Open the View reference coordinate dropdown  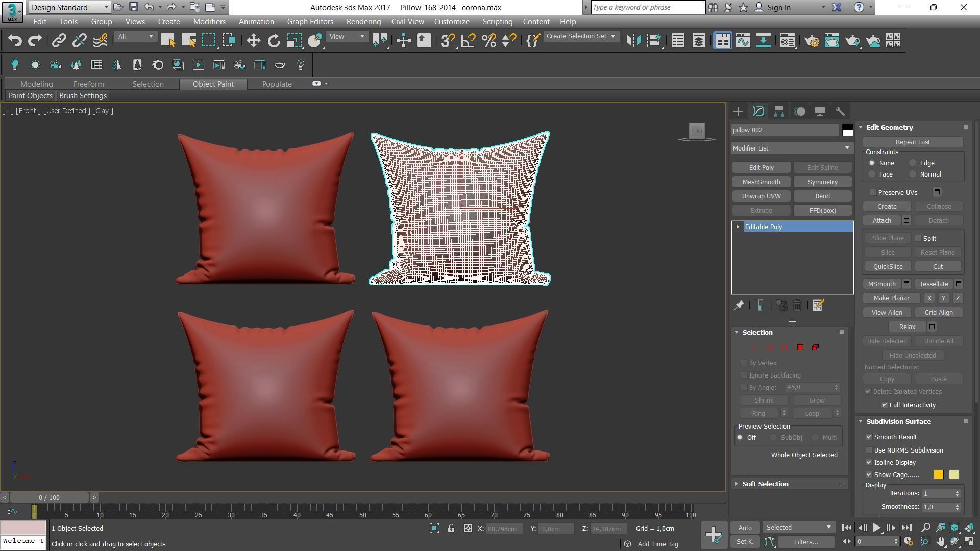point(347,36)
